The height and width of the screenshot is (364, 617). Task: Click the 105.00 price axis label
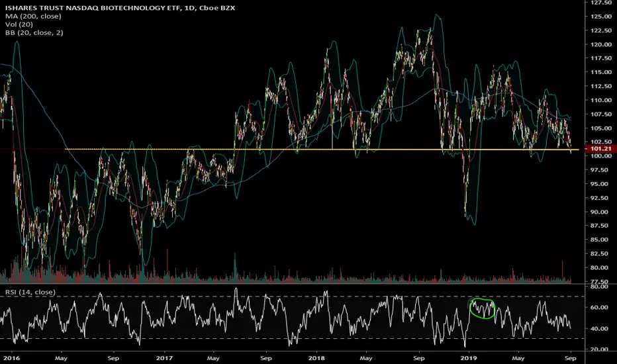pos(600,128)
